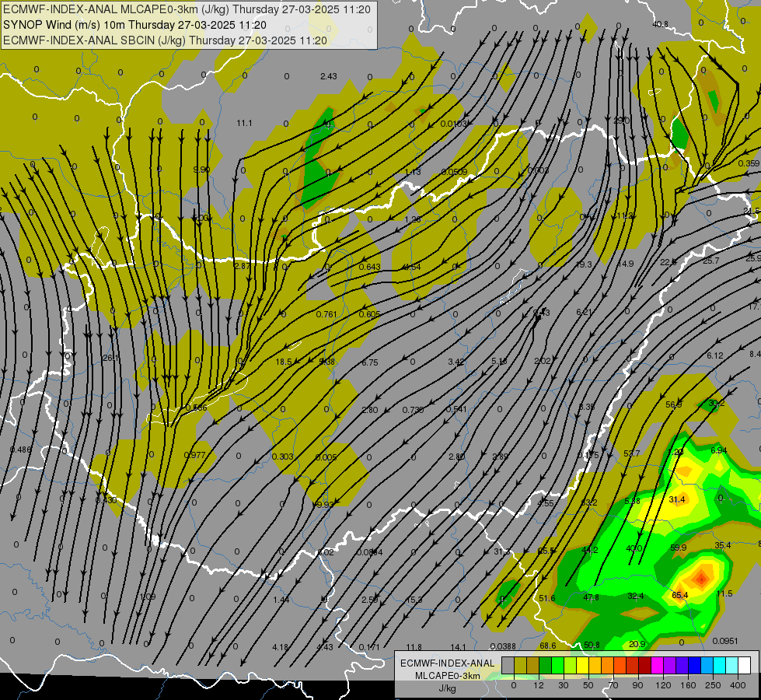761x700 pixels.
Task: Click the map value 14.1
Action: (458, 647)
